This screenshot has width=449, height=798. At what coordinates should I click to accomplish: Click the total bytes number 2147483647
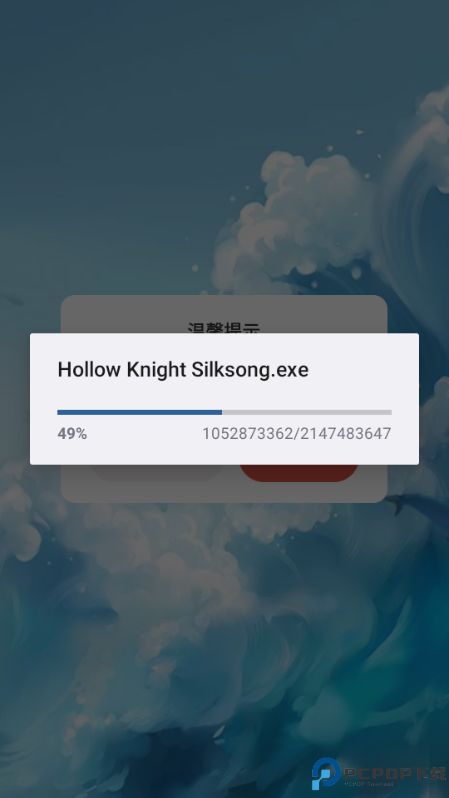click(x=345, y=434)
